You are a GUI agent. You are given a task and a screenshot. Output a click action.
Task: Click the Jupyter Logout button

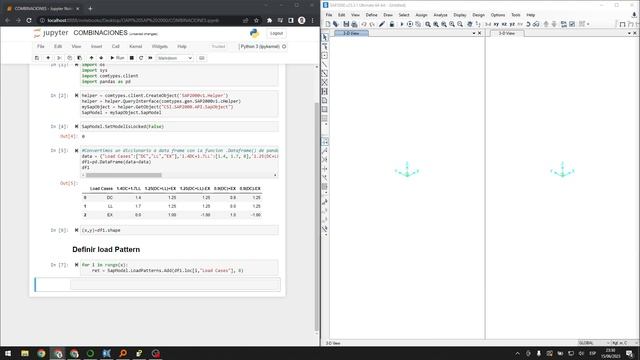[276, 33]
